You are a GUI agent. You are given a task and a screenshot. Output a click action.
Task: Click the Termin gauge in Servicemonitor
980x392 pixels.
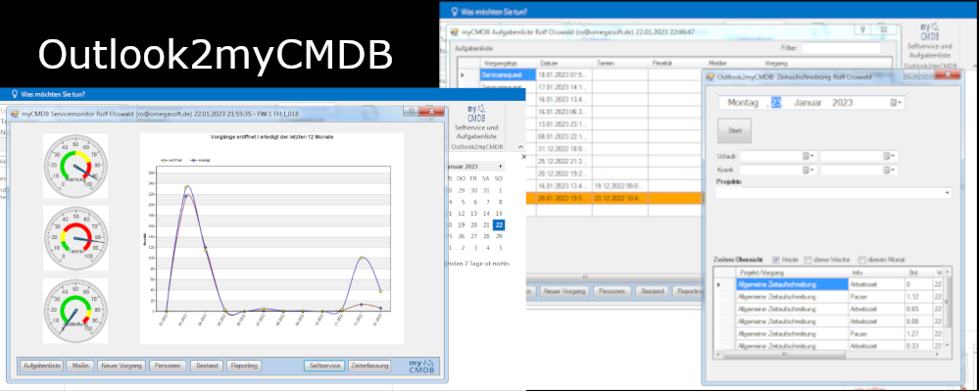[x=75, y=238]
